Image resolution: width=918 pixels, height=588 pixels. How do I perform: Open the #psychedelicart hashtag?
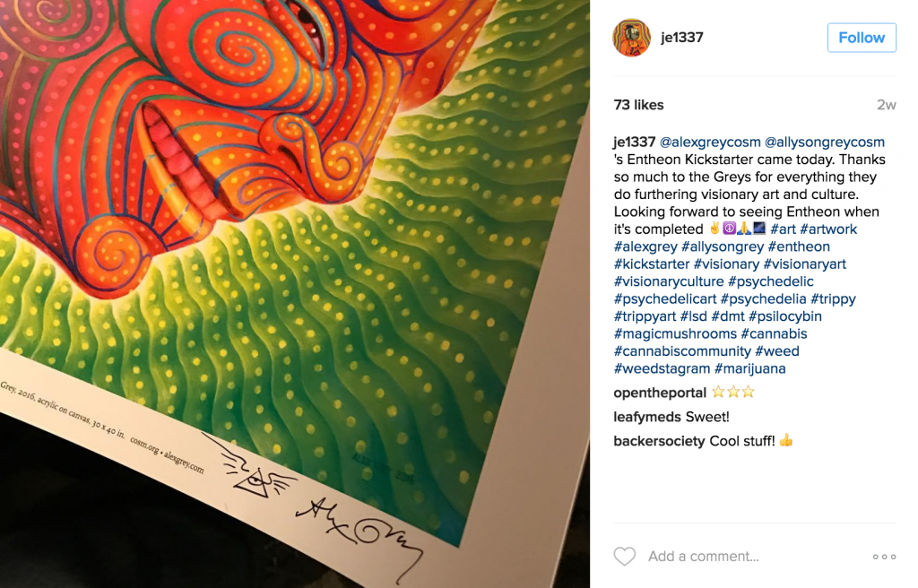pos(665,298)
